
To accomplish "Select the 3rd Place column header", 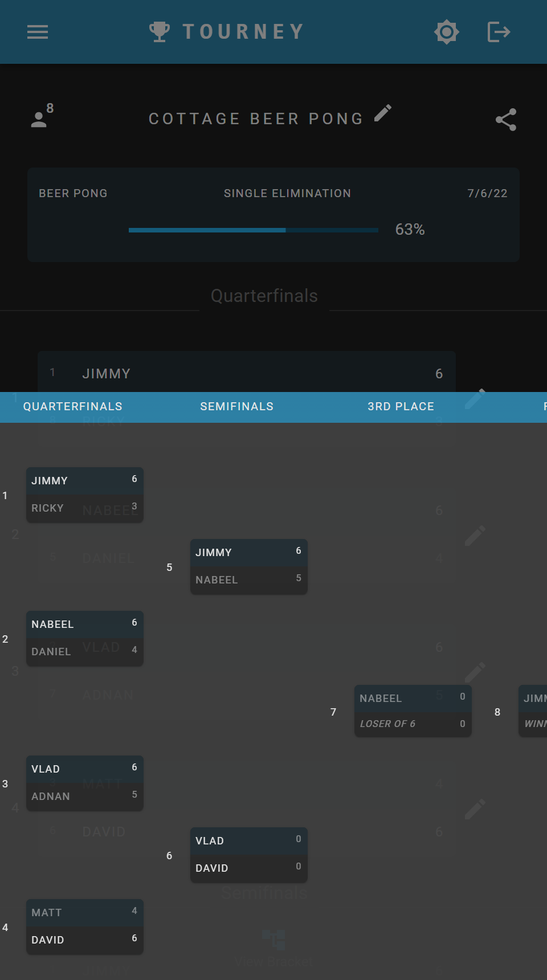I will [x=401, y=407].
